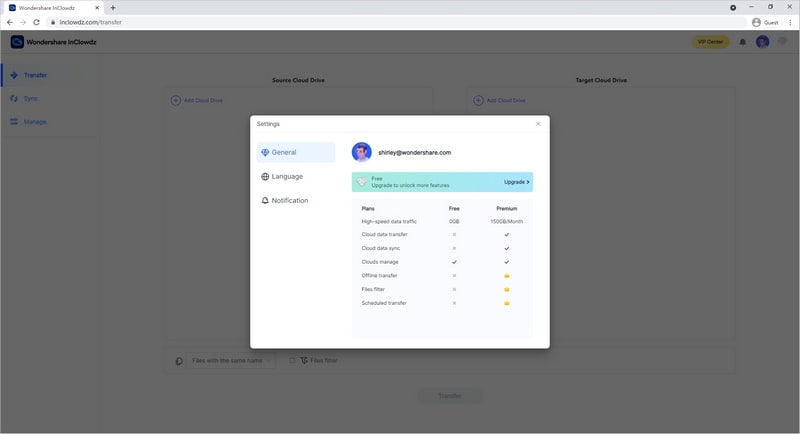This screenshot has height=434, width=800.
Task: Click the Upgrade link in banner
Action: pos(516,182)
